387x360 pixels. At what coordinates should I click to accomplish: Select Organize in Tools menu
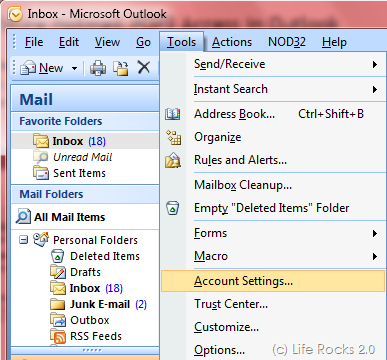tap(273, 137)
